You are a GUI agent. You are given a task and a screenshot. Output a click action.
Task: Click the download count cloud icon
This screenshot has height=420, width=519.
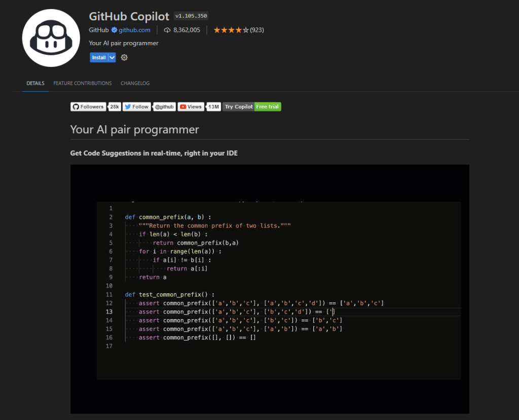pos(167,30)
